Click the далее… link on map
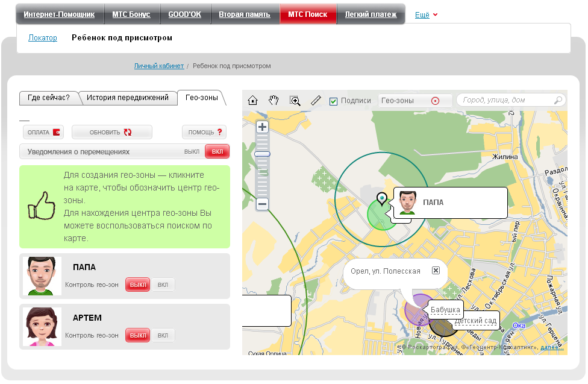 tap(552, 347)
